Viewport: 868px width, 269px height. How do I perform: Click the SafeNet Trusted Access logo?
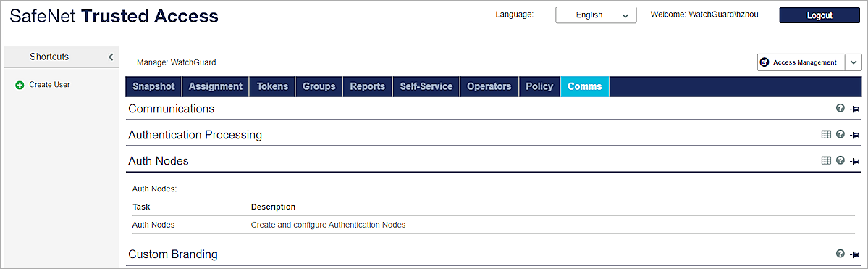pyautogui.click(x=114, y=17)
